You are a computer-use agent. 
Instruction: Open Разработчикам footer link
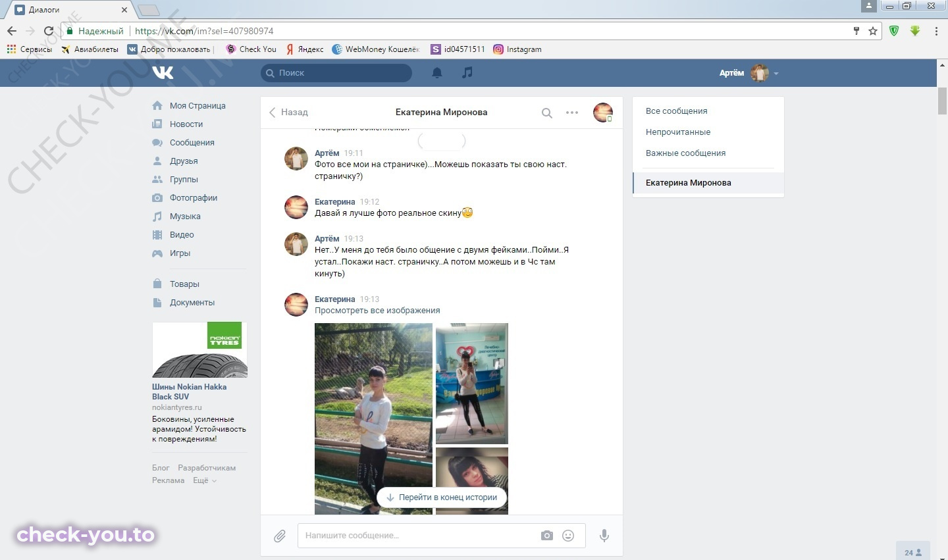point(207,468)
